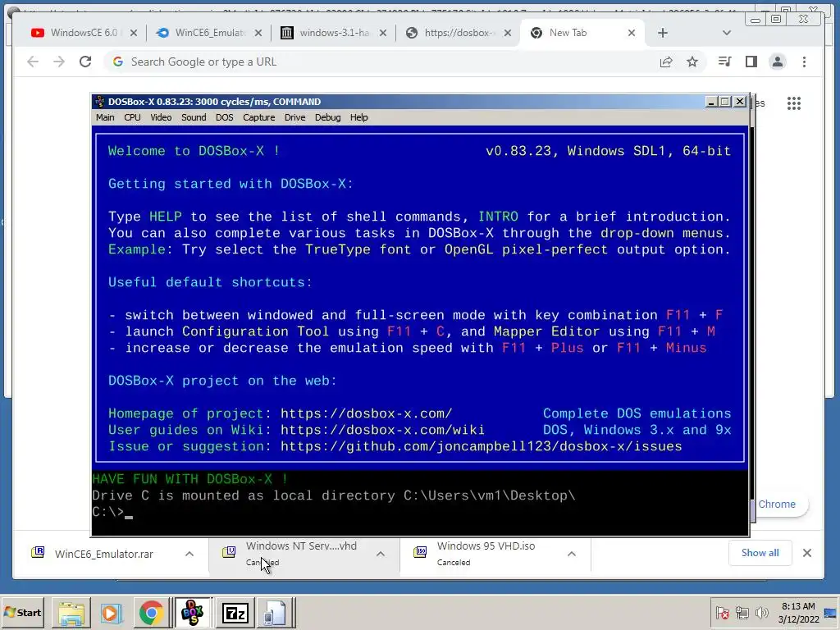This screenshot has height=630, width=840.
Task: Switch to DOSBox taskbar icon
Action: [x=193, y=612]
